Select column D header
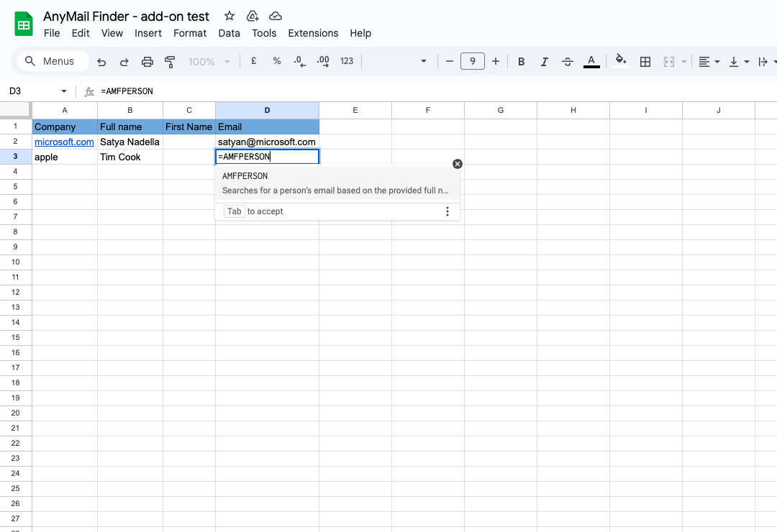The height and width of the screenshot is (532, 777). [x=267, y=111]
